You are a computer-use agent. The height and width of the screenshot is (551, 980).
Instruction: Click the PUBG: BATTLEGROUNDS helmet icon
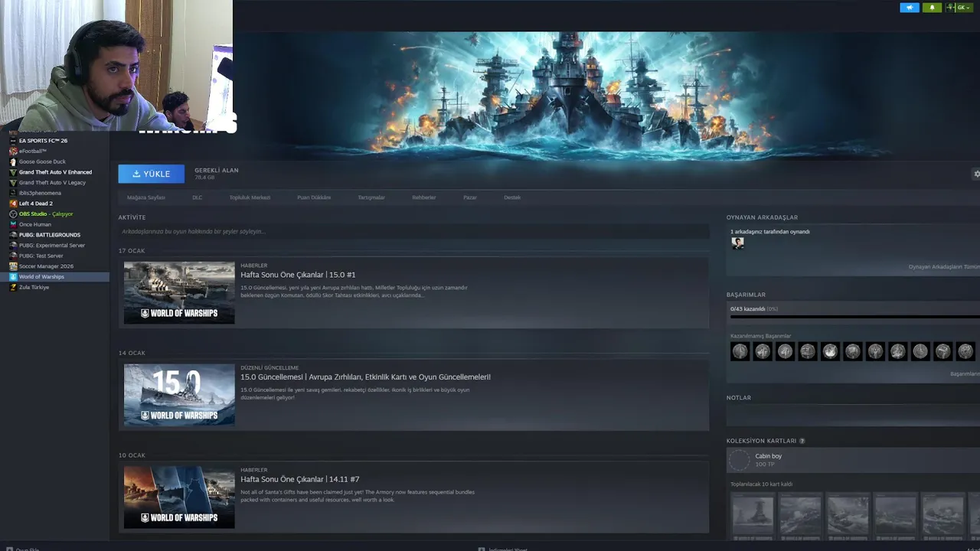[x=13, y=235]
